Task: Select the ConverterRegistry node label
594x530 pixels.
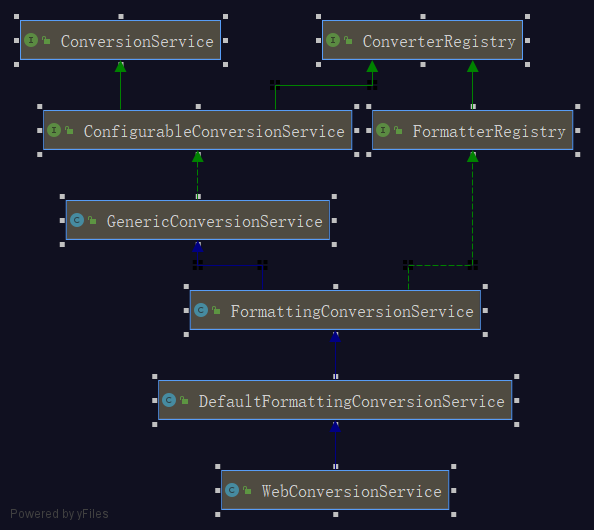Action: [x=439, y=41]
